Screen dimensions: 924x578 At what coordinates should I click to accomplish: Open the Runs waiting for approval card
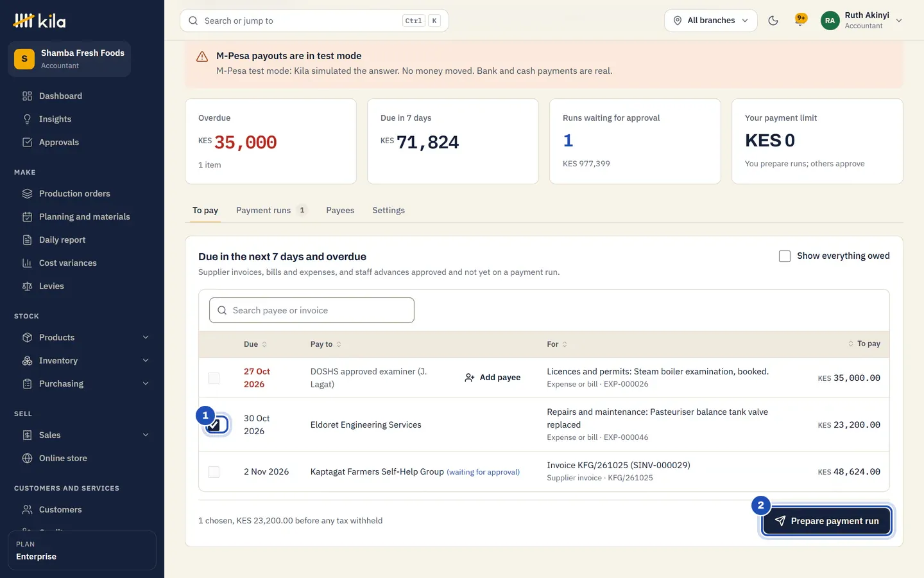635,141
